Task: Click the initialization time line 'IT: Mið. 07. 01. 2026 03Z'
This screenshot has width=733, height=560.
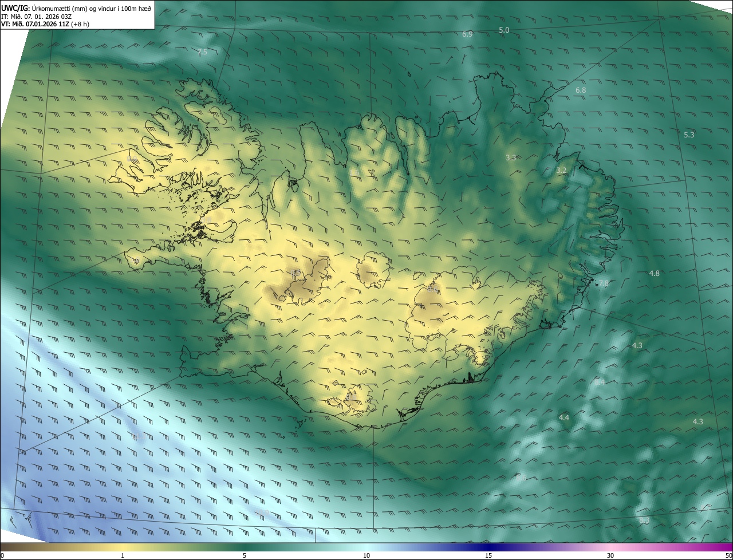Action: [36, 16]
